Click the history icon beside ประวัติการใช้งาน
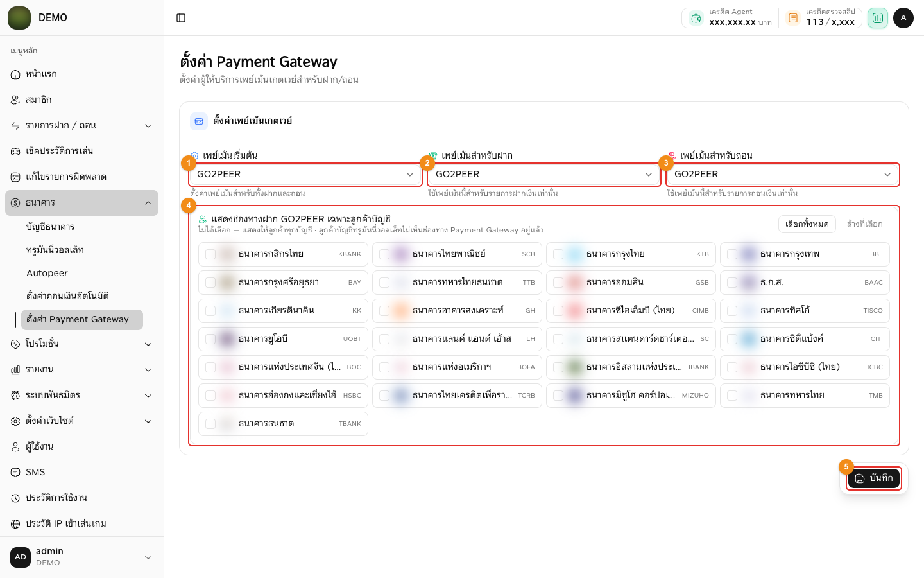The width and height of the screenshot is (924, 578). click(15, 498)
